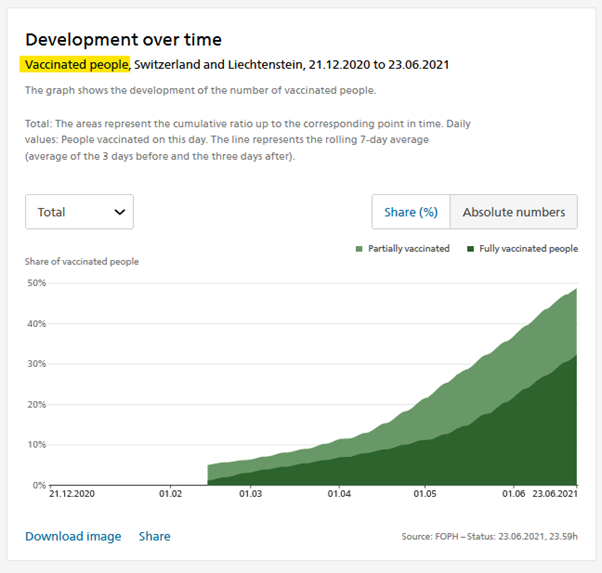
Task: Click the highlighted 'Vaccinated people' text
Action: point(75,65)
